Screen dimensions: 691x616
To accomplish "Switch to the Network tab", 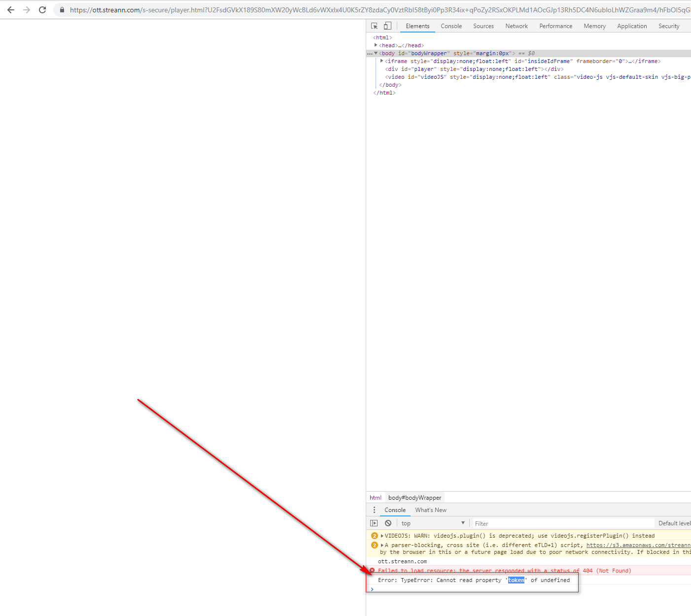I will point(516,26).
